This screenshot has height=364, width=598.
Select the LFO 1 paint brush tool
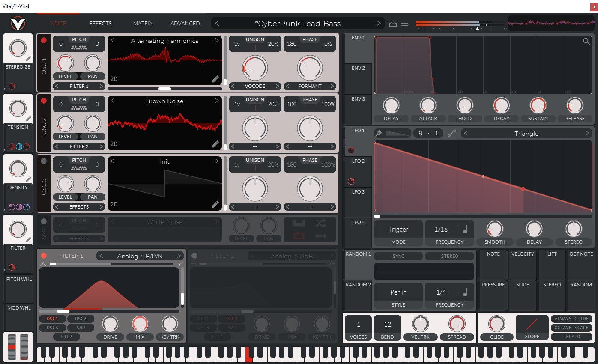click(x=379, y=134)
